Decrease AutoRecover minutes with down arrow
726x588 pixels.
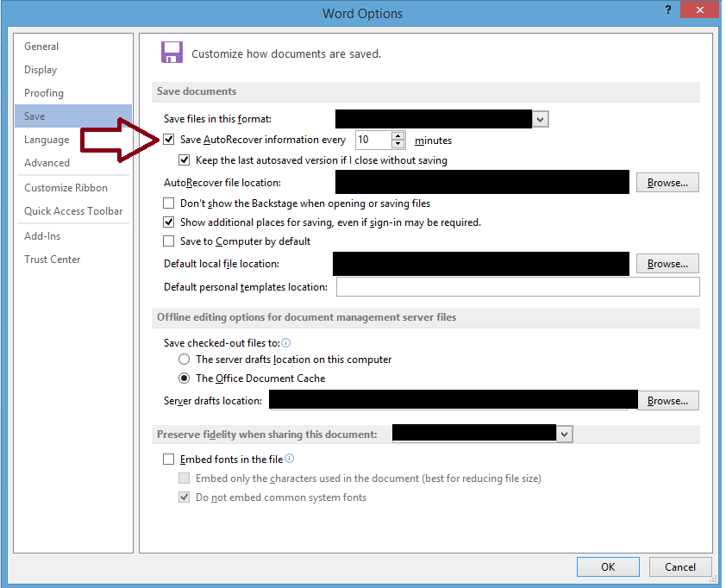point(398,143)
